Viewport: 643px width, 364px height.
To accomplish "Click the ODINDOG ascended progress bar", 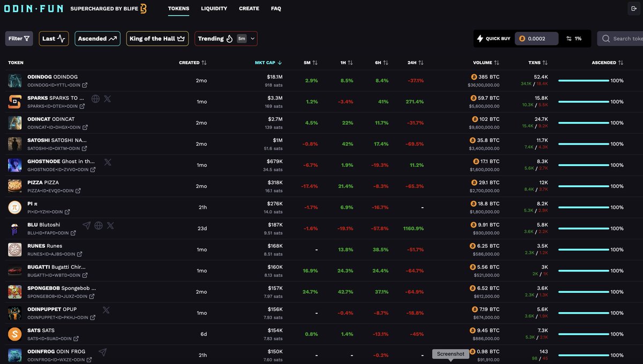I will pos(584,80).
